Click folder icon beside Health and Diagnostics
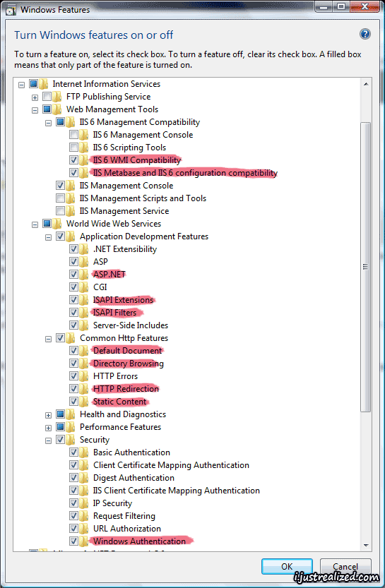Image resolution: width=385 pixels, height=588 pixels. pos(71,414)
